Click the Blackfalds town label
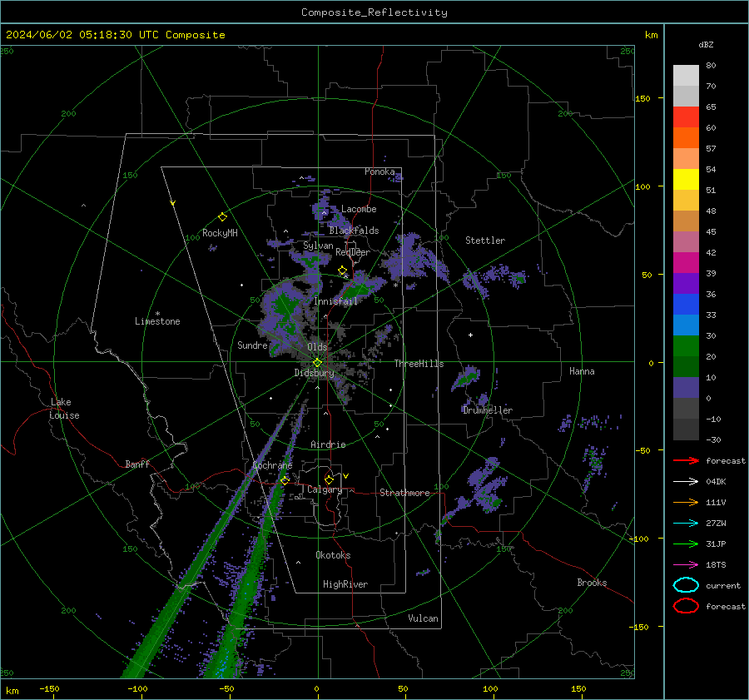 (354, 231)
